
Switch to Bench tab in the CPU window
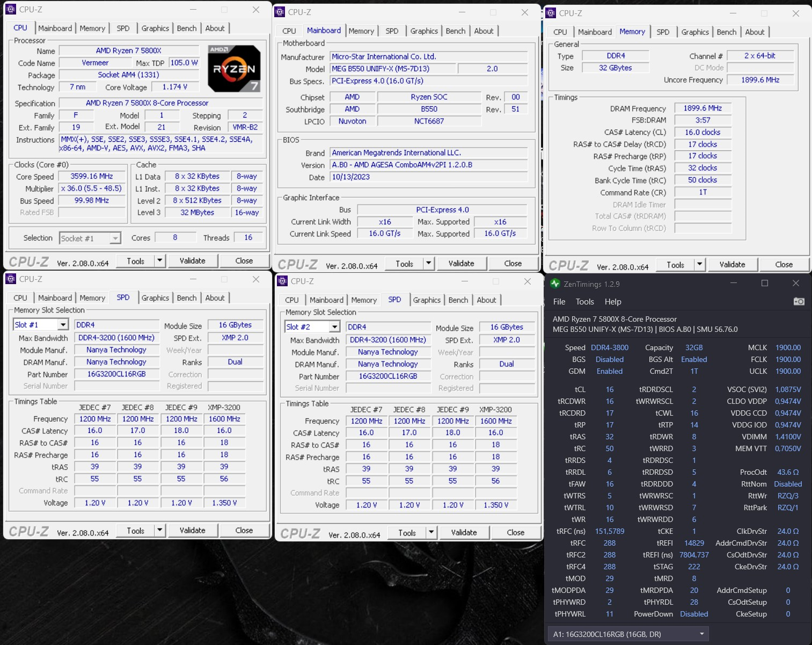coord(187,28)
